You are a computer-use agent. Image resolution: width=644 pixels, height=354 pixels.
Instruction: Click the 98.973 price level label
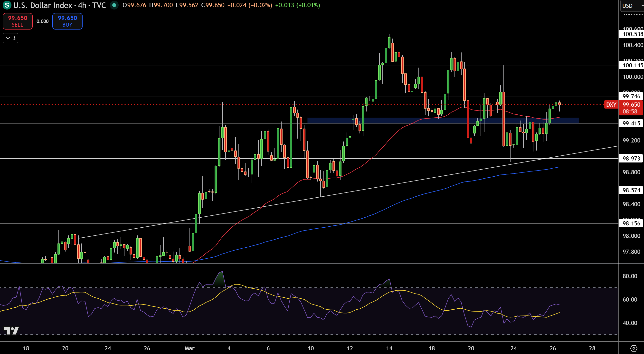[x=631, y=159]
